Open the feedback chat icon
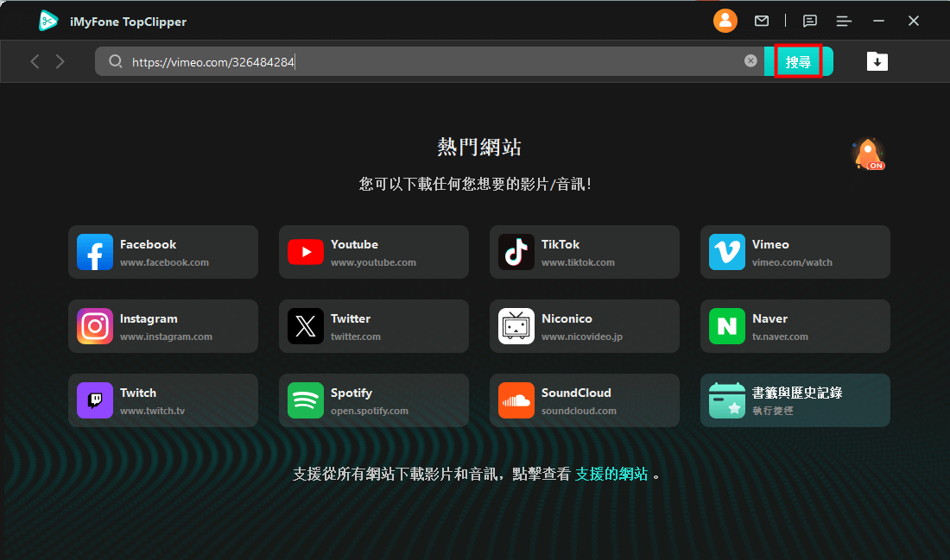Screen dimensions: 950x560 pyautogui.click(x=809, y=22)
